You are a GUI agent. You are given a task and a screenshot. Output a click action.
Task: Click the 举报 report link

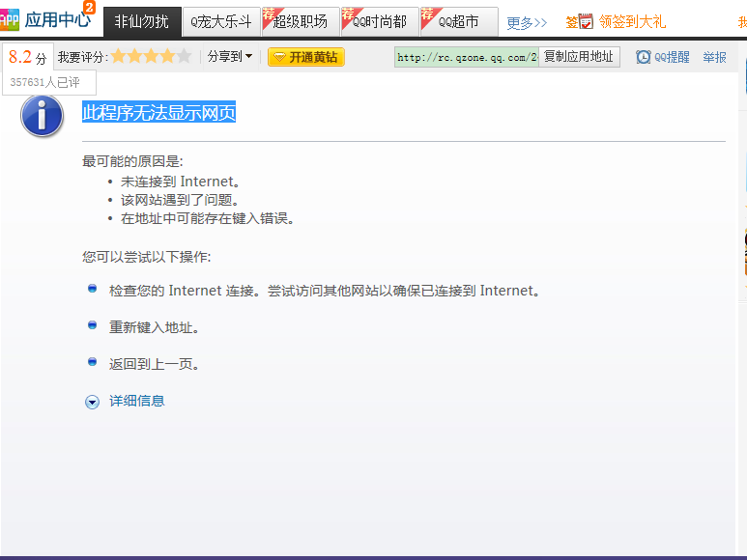click(714, 57)
